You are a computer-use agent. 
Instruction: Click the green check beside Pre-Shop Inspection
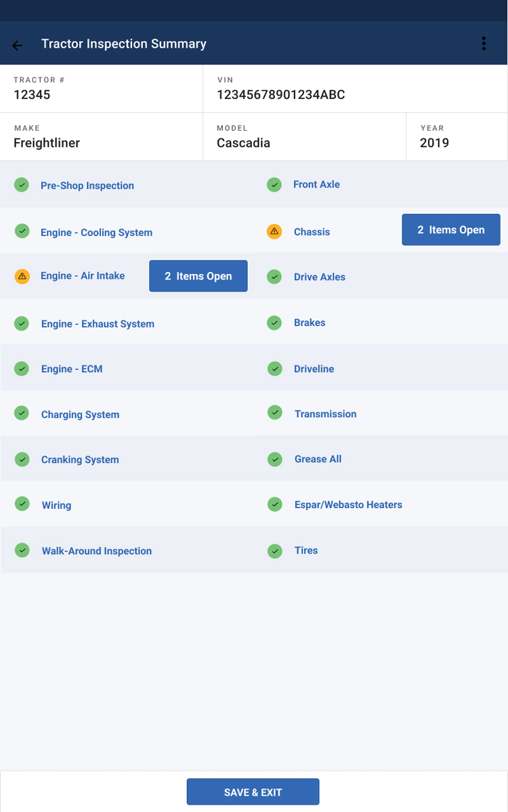click(22, 185)
